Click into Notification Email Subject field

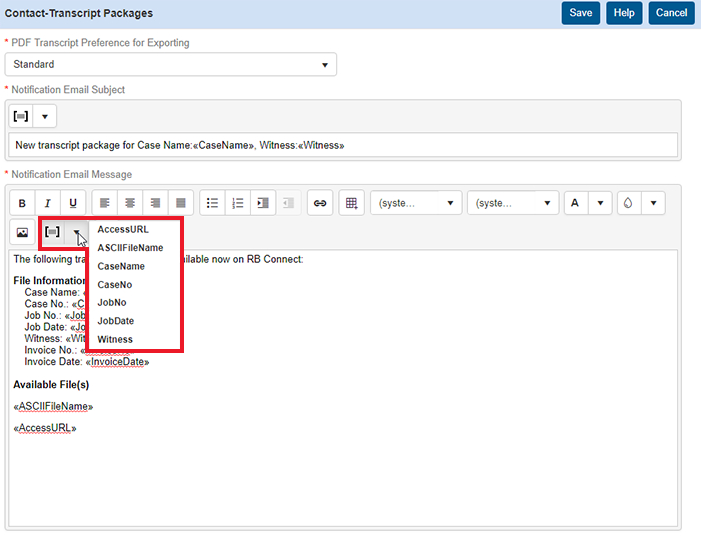343,145
